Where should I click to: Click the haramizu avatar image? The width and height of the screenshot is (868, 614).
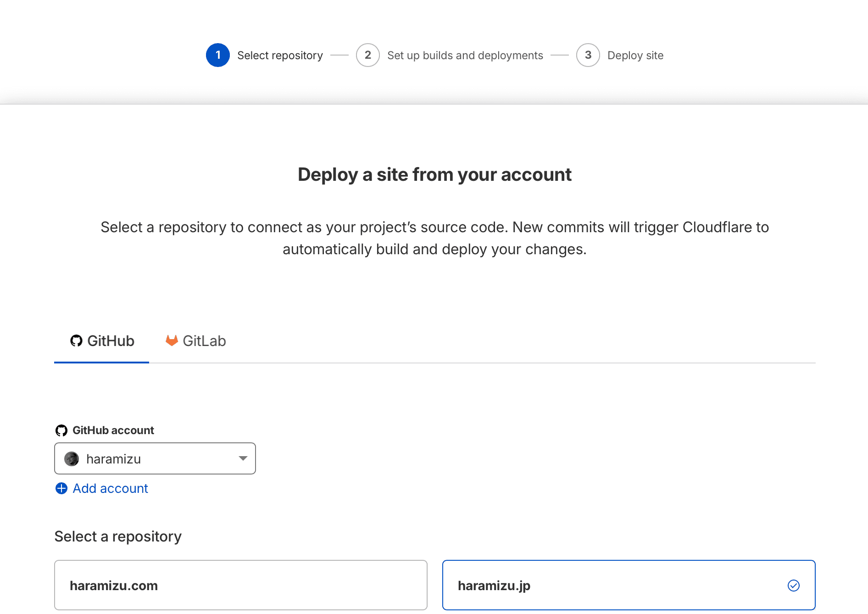pyautogui.click(x=72, y=459)
